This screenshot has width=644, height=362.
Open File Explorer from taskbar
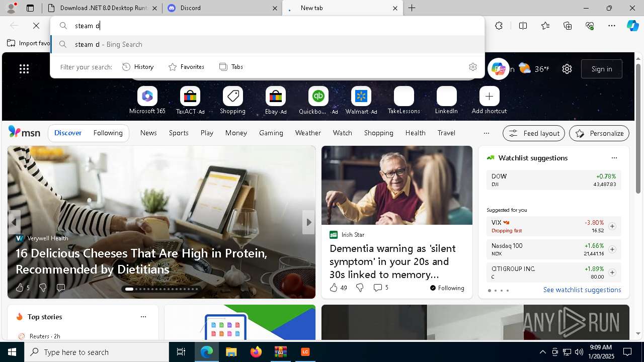tap(231, 352)
